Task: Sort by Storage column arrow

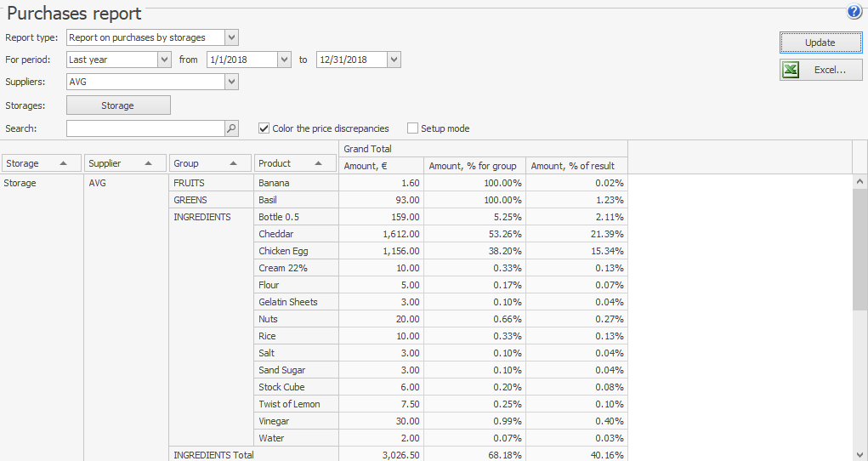Action: click(x=63, y=163)
